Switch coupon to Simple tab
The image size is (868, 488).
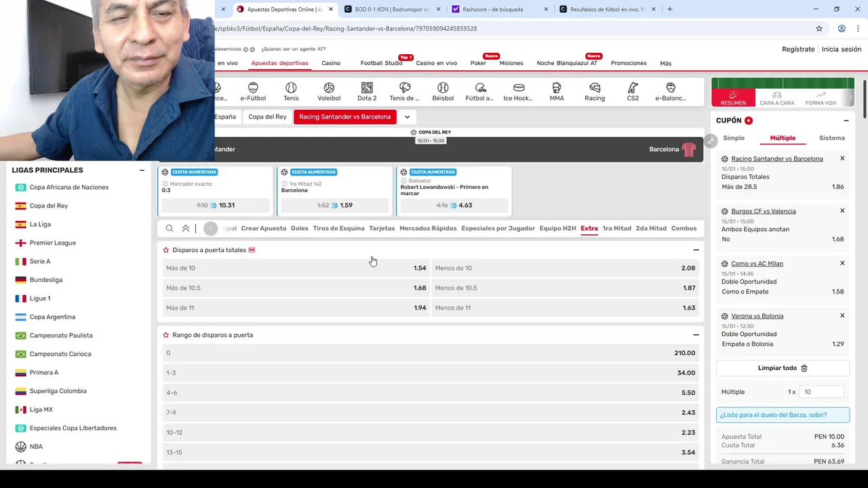coord(734,138)
